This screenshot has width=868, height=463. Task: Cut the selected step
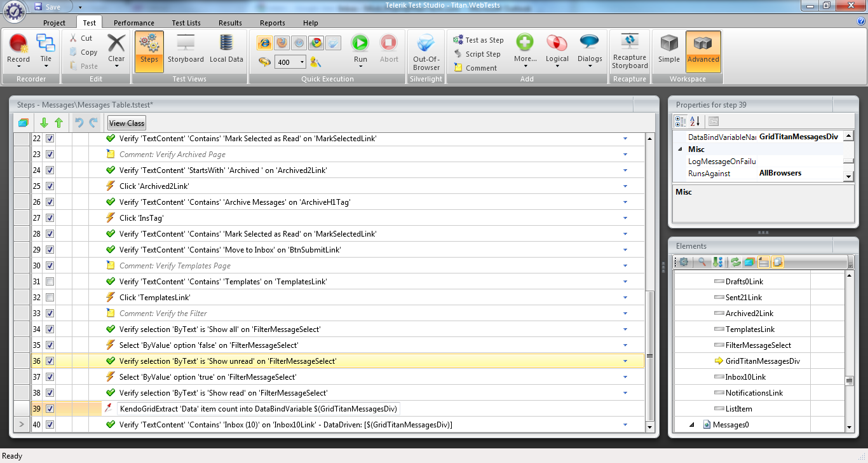tap(81, 38)
